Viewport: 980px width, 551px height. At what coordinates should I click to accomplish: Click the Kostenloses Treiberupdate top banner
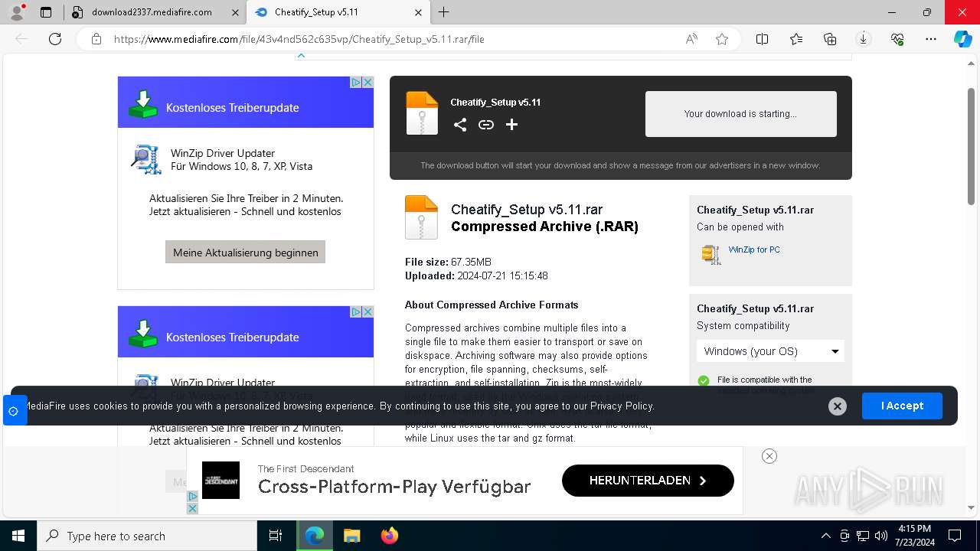(245, 102)
